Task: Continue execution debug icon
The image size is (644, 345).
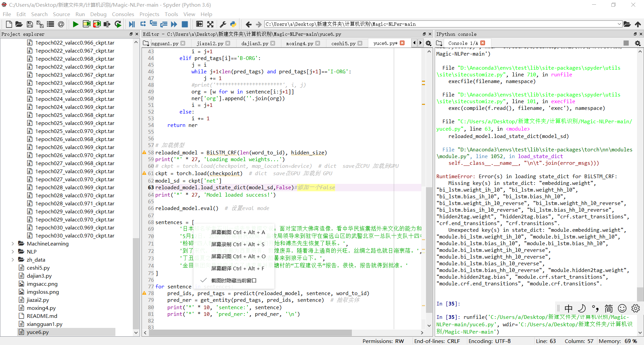Action: (174, 24)
